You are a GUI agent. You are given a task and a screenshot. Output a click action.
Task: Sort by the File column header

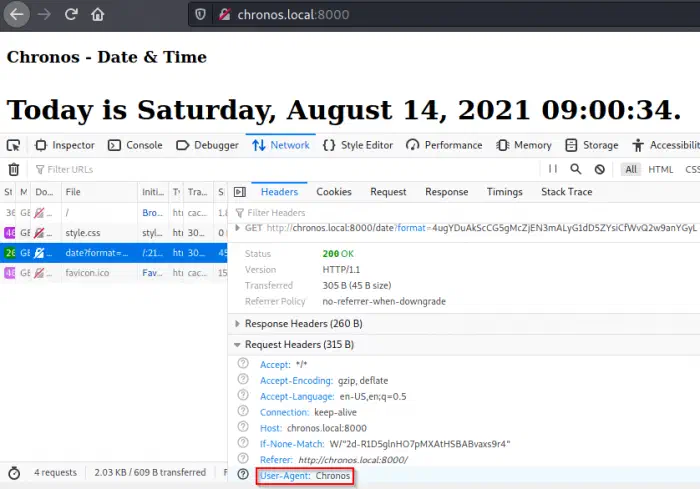point(100,192)
